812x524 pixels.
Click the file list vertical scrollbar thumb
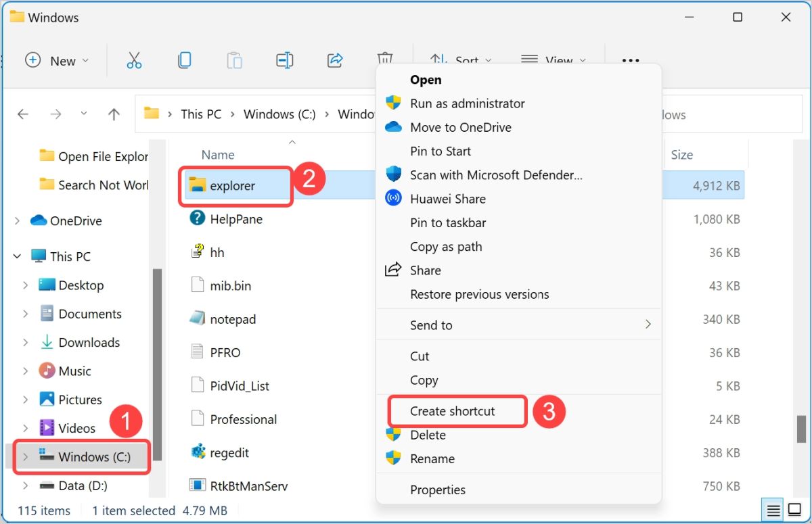click(x=801, y=429)
